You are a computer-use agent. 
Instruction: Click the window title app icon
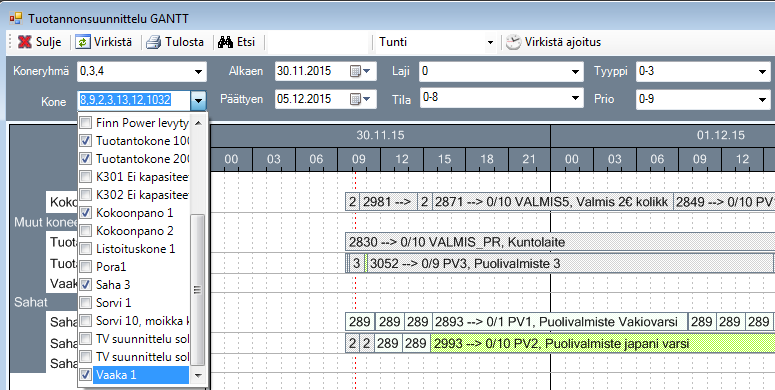coord(16,19)
